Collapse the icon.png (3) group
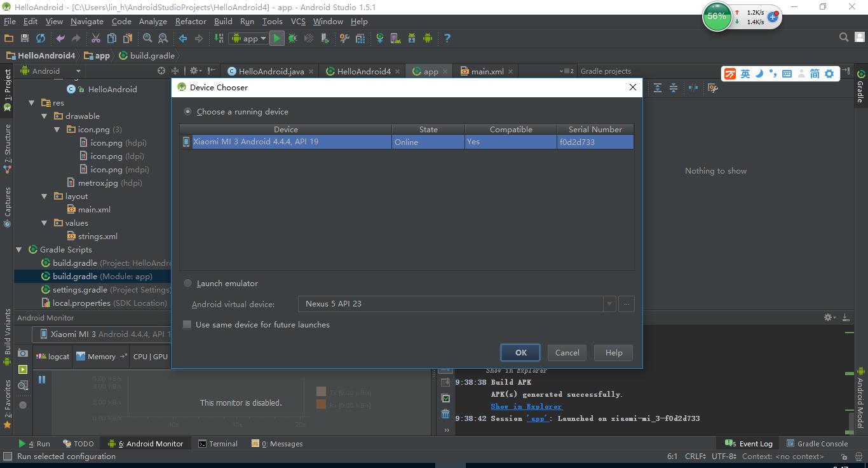This screenshot has width=868, height=468. 57,129
